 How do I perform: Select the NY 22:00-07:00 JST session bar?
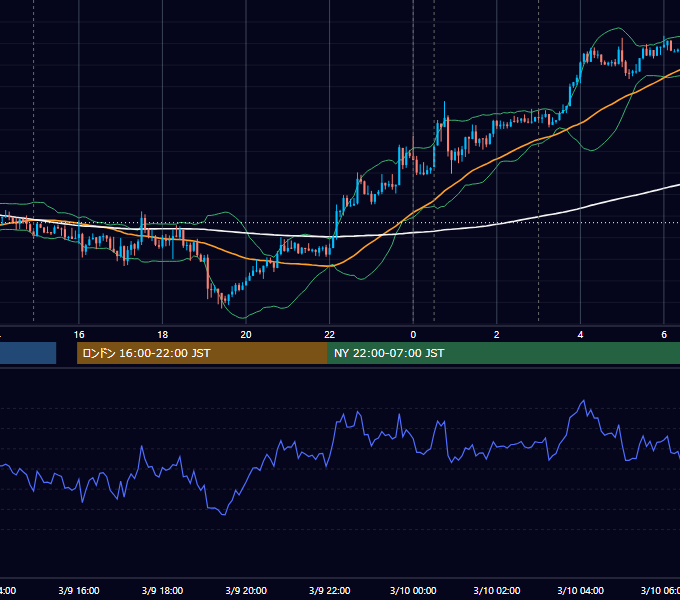pyautogui.click(x=503, y=353)
